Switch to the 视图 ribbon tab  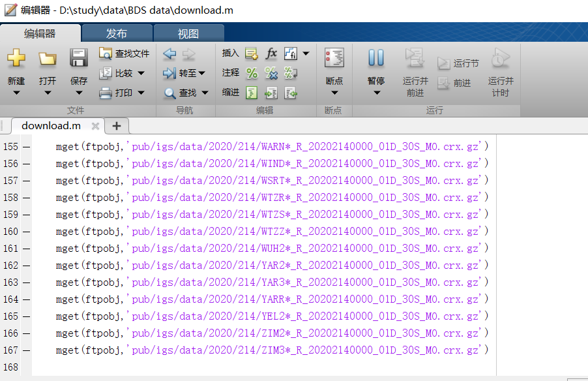point(188,33)
